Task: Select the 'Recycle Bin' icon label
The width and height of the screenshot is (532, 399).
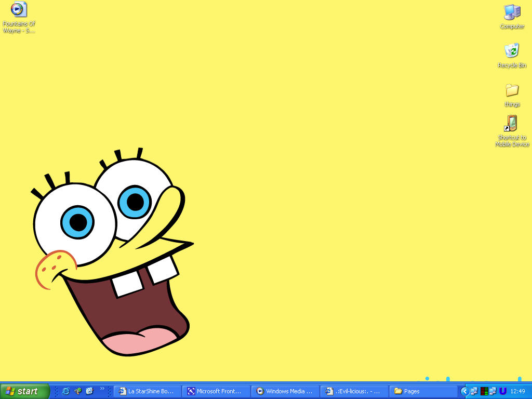Action: (512, 65)
